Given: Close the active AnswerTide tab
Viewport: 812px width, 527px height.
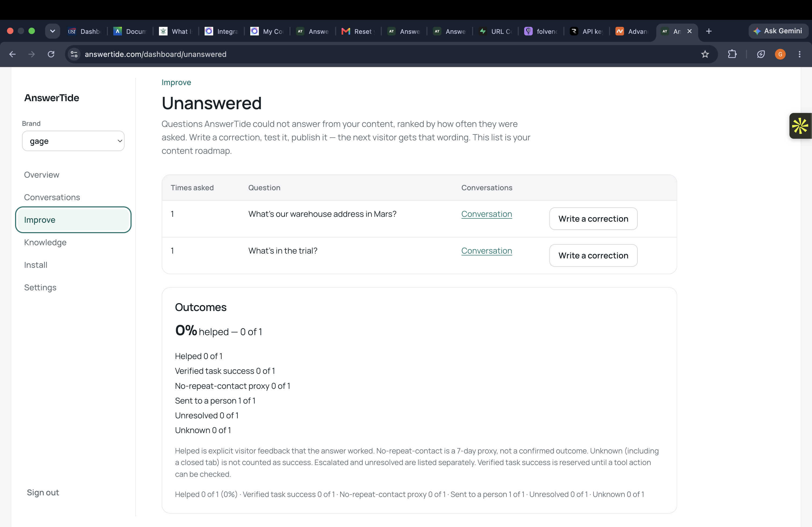Looking at the screenshot, I should 690,31.
